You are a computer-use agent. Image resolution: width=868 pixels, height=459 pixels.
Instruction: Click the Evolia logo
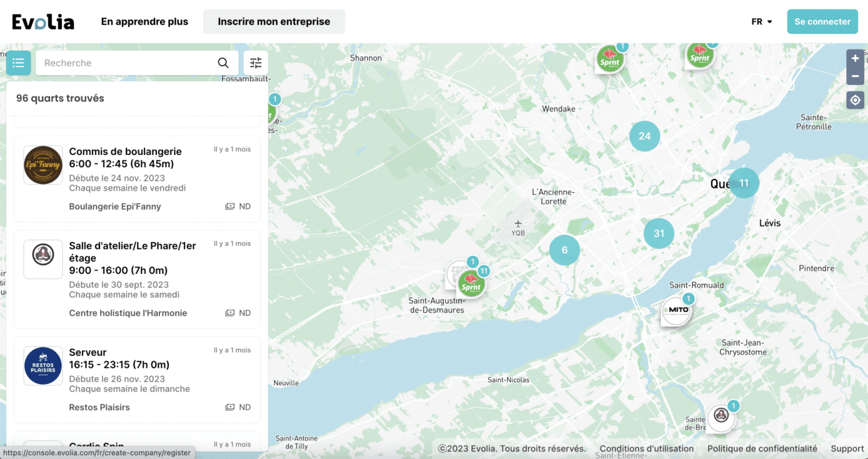(43, 22)
